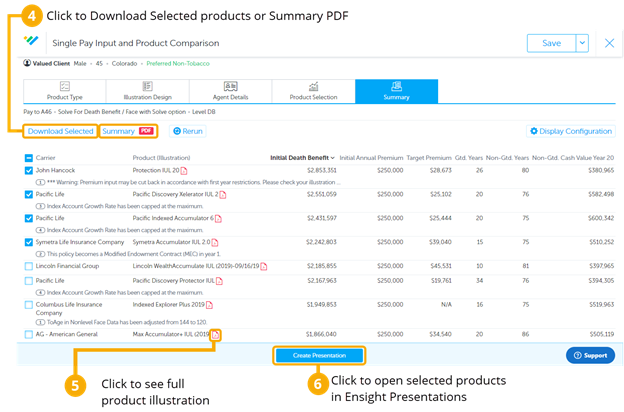Click the Save button
Image resolution: width=624 pixels, height=412 pixels.
coord(552,43)
